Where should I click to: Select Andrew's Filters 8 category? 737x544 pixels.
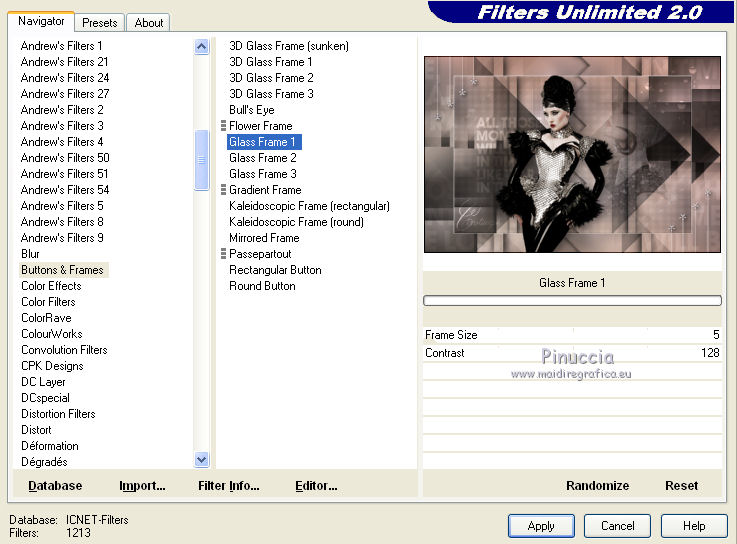[x=62, y=221]
